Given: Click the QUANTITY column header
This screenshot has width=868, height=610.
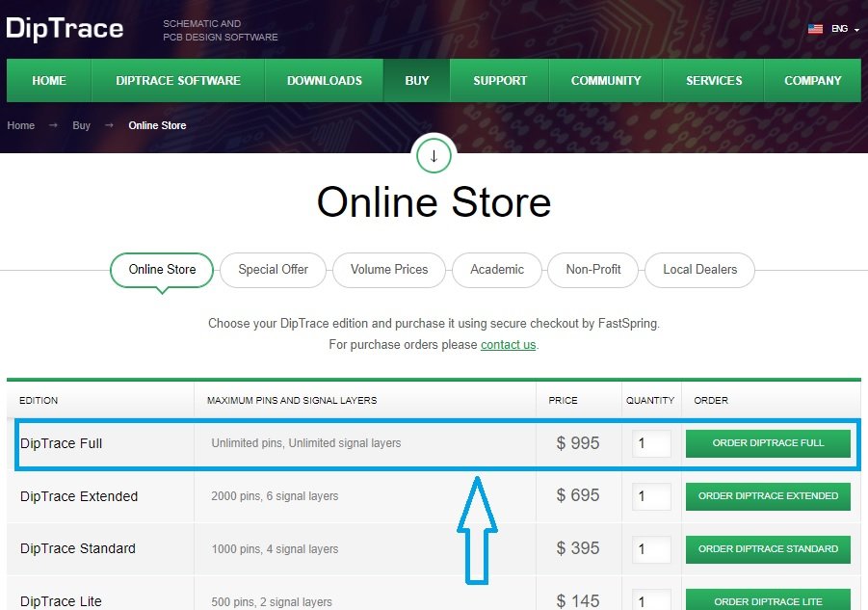Looking at the screenshot, I should point(650,401).
